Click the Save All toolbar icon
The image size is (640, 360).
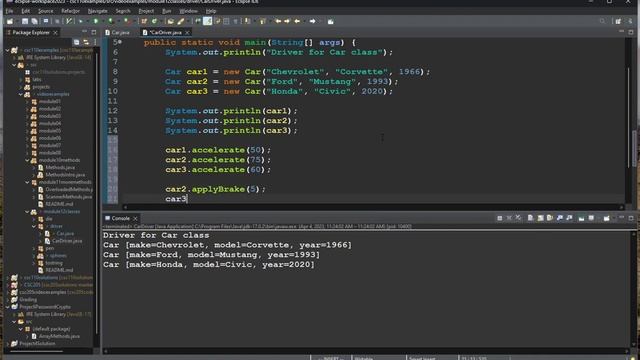(34, 21)
